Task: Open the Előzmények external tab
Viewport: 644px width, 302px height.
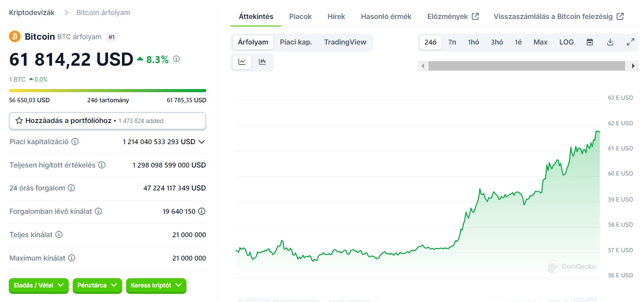Action: [x=453, y=17]
